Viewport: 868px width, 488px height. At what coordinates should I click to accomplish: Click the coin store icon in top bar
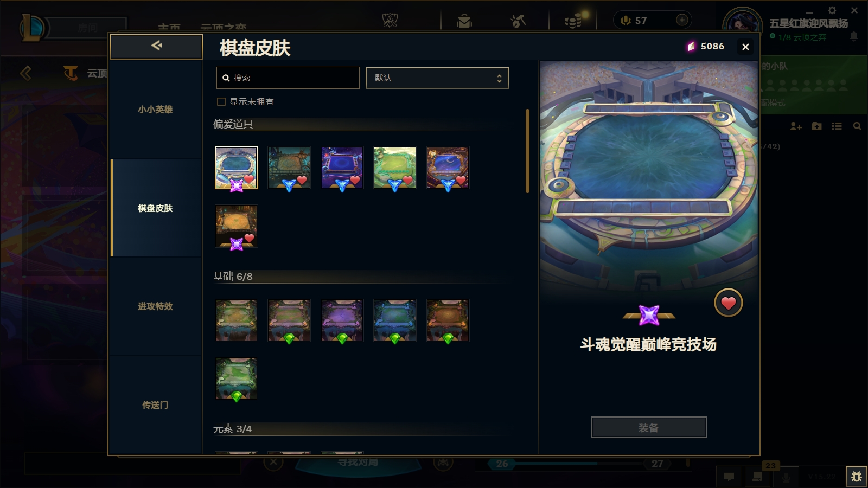pos(573,21)
